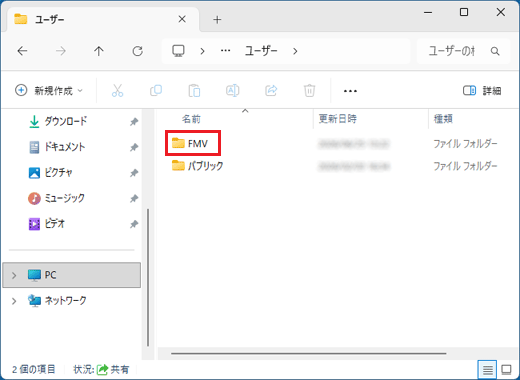Switch to large icons view button
Viewport: 520px width, 380px height.
(x=506, y=369)
